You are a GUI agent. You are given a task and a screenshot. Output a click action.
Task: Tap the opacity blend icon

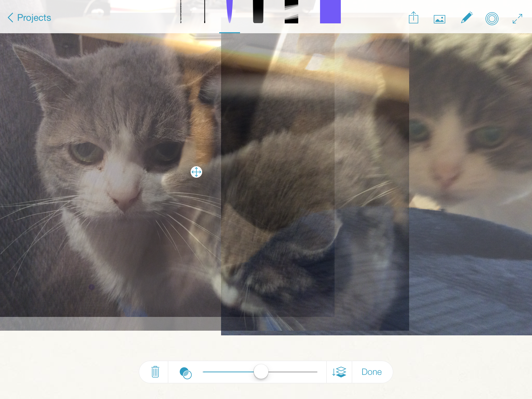[x=185, y=373]
